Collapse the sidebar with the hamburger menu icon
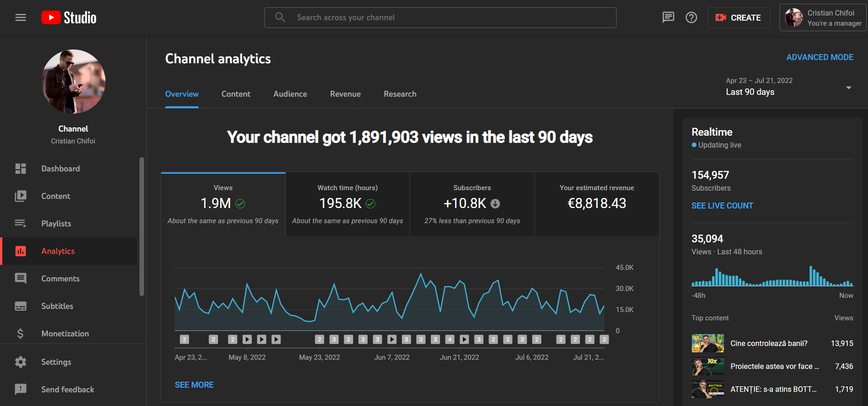Screen dimensions: 868x406 (21, 17)
